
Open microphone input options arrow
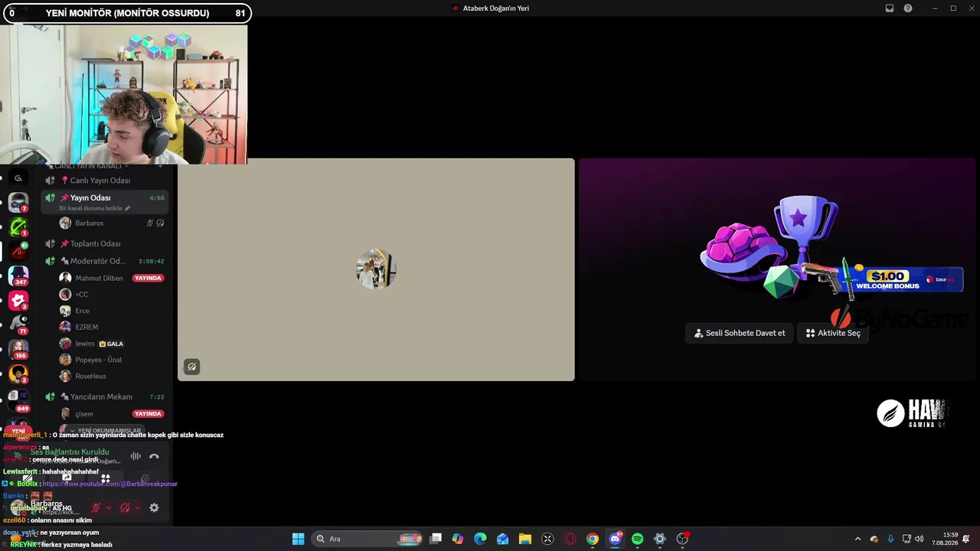pos(108,507)
